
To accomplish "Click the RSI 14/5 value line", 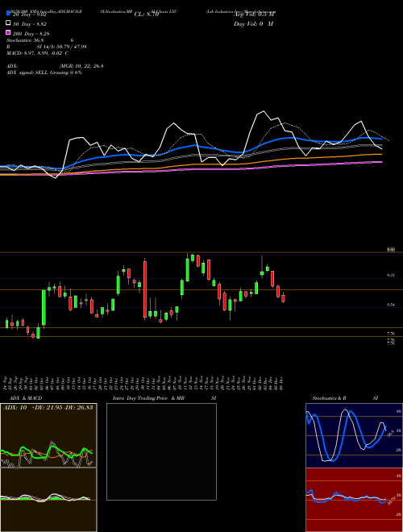I will [x=47, y=47].
